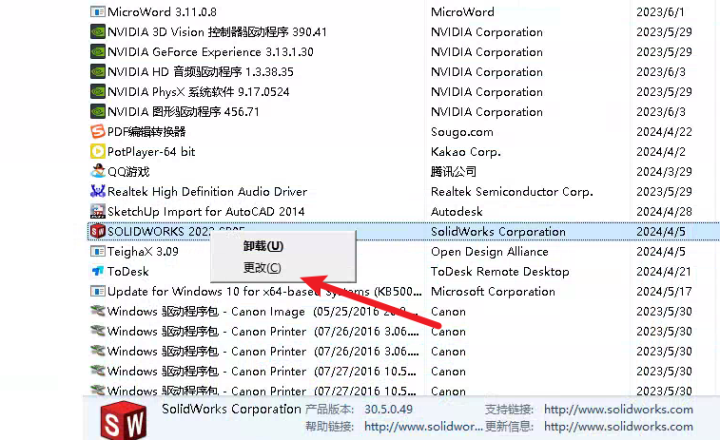Click the TeighaX 3.09 icon
This screenshot has width=720, height=440.
(97, 252)
